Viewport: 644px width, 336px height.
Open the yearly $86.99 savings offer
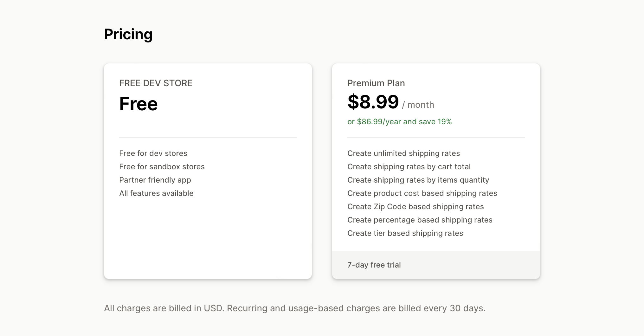click(x=399, y=121)
